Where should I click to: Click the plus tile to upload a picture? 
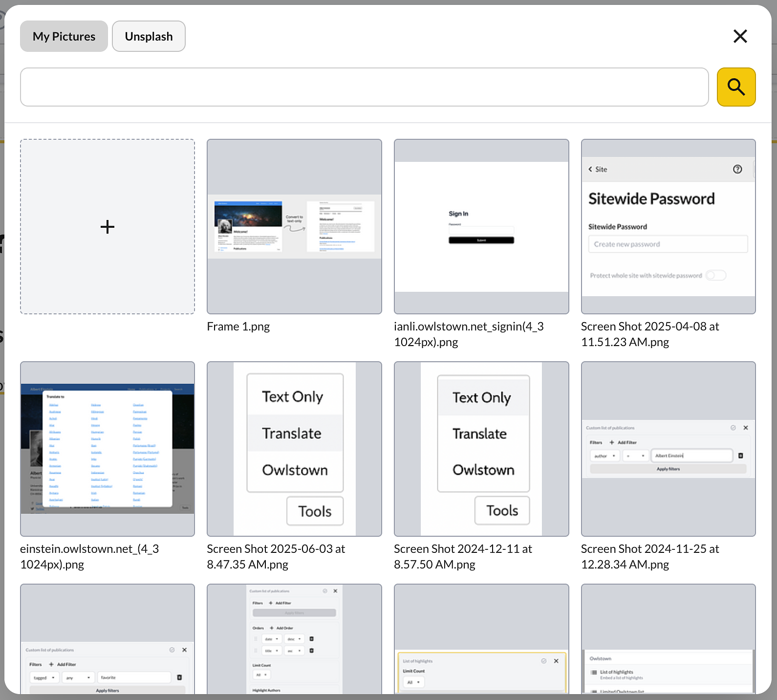108,227
